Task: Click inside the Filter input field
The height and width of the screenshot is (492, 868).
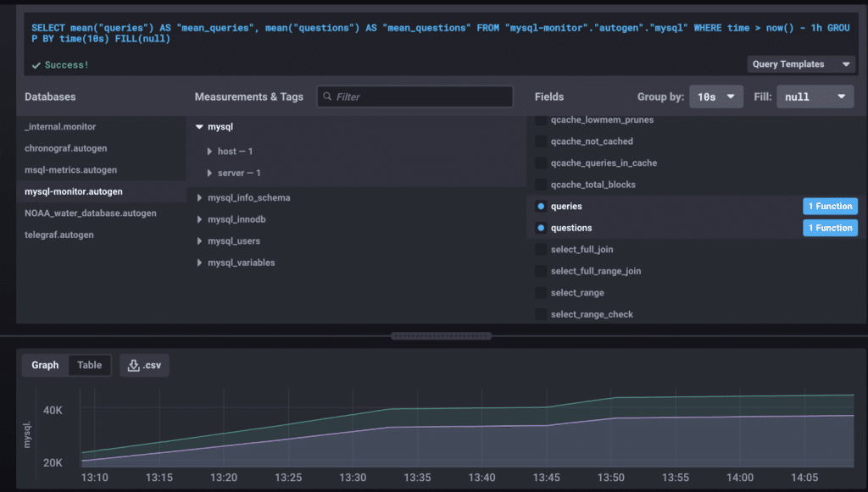Action: click(x=421, y=97)
